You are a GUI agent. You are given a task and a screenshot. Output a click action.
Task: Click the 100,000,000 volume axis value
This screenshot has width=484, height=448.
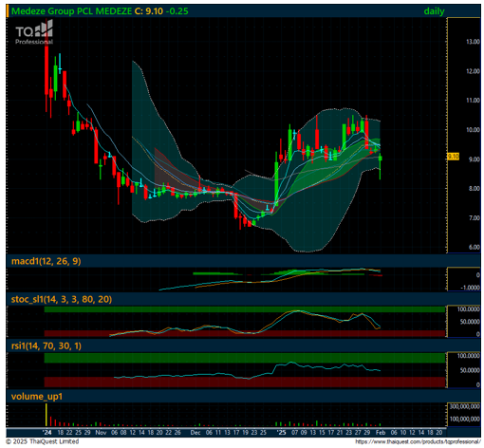click(465, 420)
